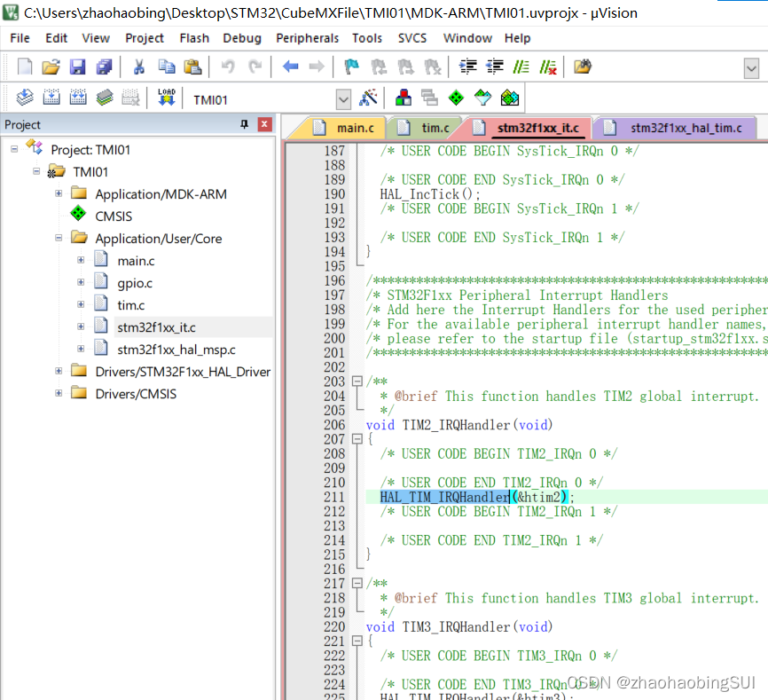Create a new file with New icon
The height and width of the screenshot is (700, 768).
pyautogui.click(x=25, y=67)
